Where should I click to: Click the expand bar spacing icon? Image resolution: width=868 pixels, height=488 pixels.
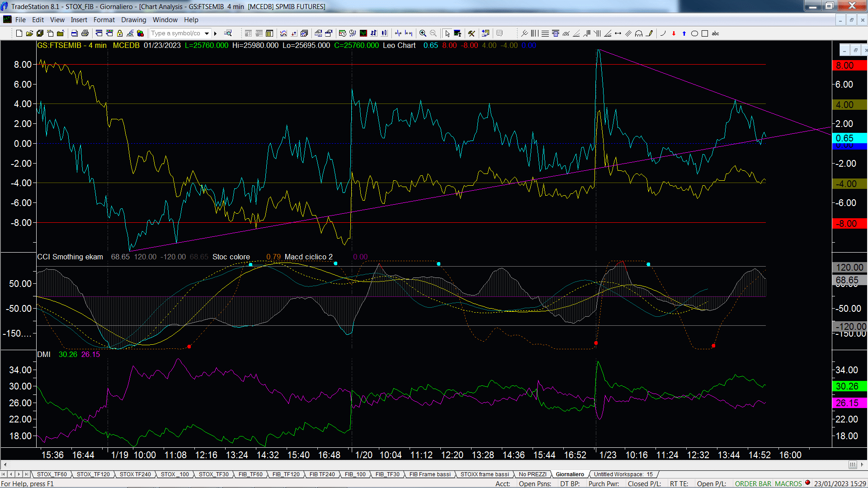point(408,33)
